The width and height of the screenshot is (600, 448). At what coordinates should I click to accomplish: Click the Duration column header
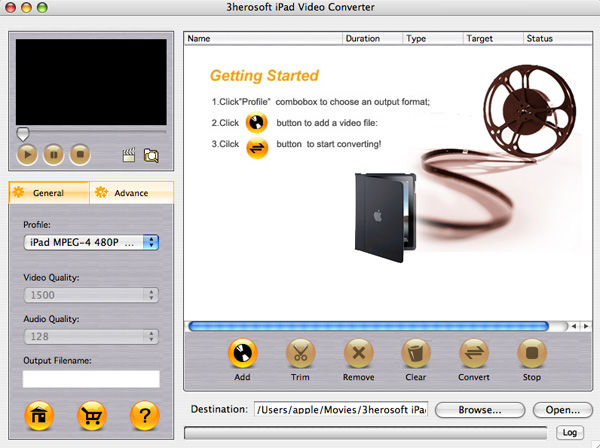tap(372, 39)
